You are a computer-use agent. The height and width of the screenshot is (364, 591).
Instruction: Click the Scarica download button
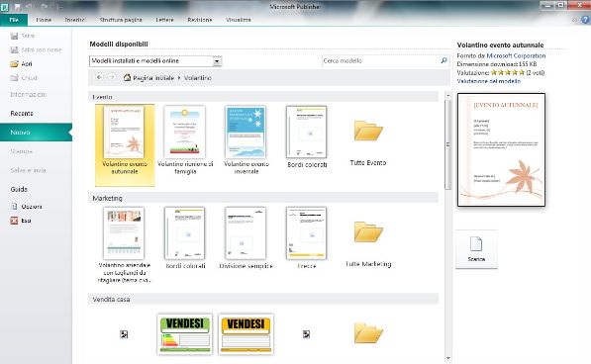pyautogui.click(x=476, y=249)
